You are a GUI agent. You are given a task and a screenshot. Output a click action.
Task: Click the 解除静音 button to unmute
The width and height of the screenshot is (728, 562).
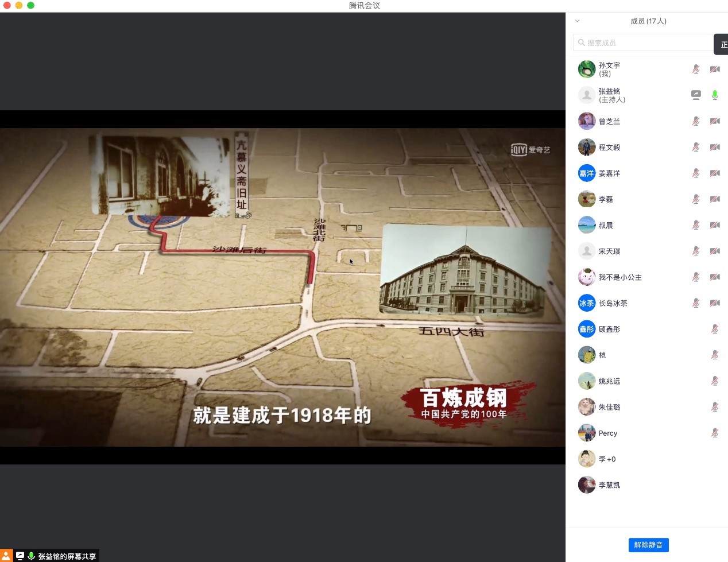[x=648, y=545]
